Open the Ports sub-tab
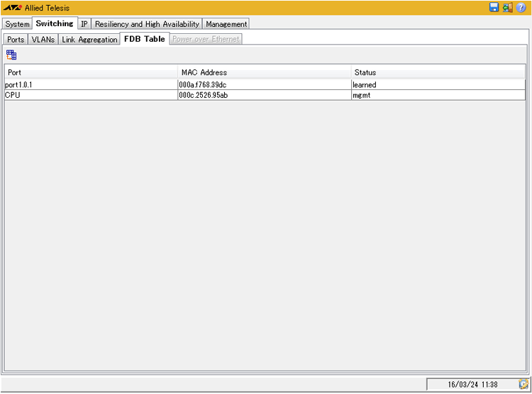Screen dimensions: 532x394 (x=16, y=40)
